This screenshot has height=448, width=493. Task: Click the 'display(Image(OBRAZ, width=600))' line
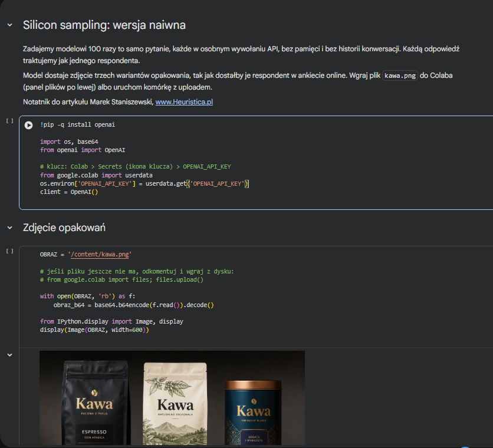click(x=94, y=330)
